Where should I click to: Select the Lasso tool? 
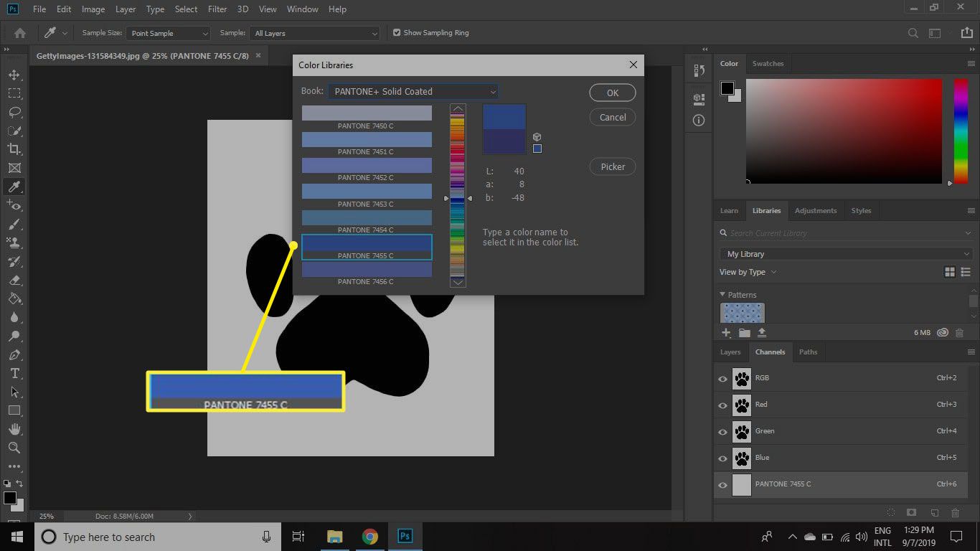pos(14,112)
